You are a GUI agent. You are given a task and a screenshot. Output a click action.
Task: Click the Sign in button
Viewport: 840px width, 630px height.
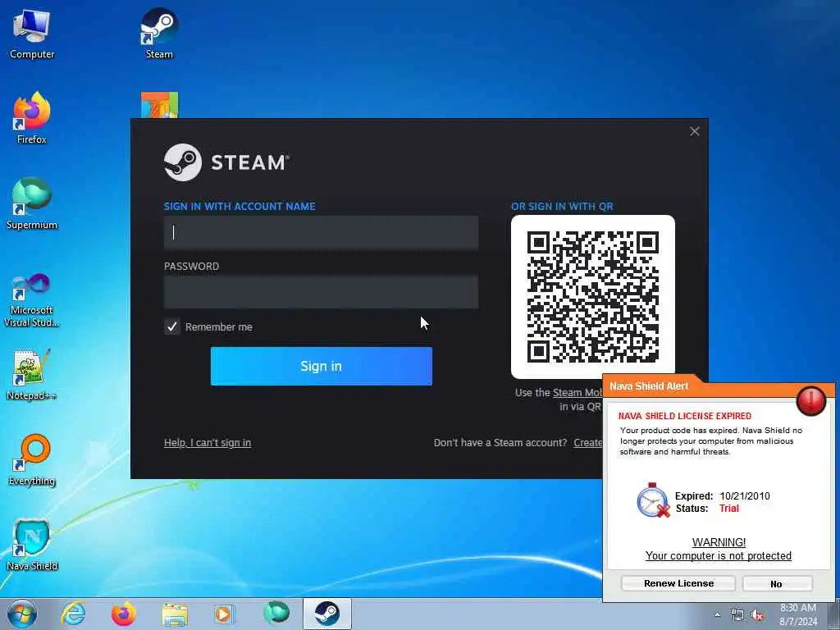click(321, 367)
